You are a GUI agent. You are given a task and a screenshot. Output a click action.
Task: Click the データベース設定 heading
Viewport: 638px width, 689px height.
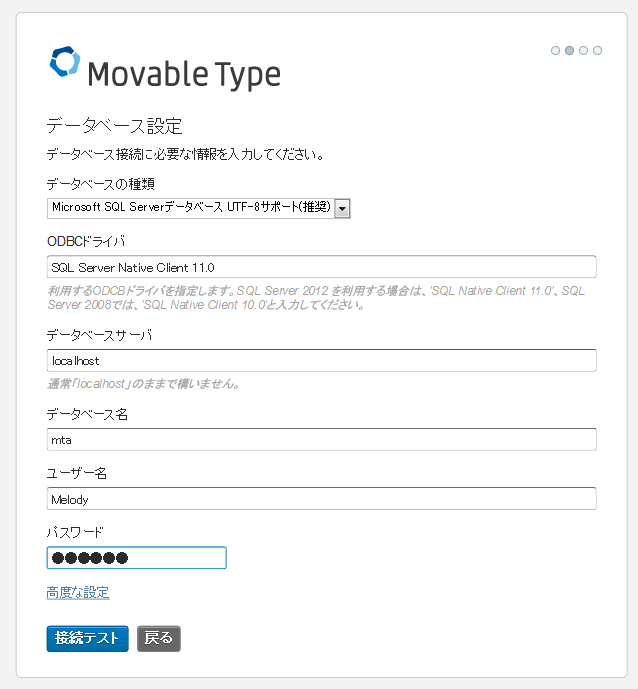pos(114,126)
